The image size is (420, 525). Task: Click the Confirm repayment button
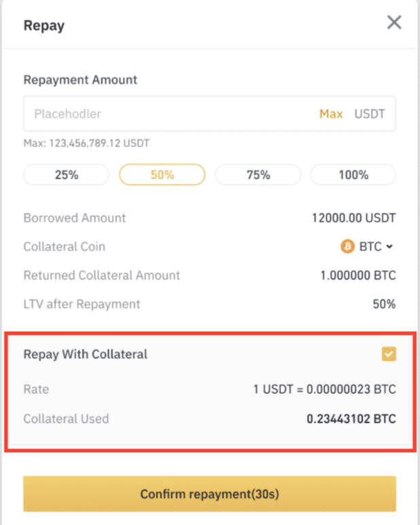click(x=209, y=494)
